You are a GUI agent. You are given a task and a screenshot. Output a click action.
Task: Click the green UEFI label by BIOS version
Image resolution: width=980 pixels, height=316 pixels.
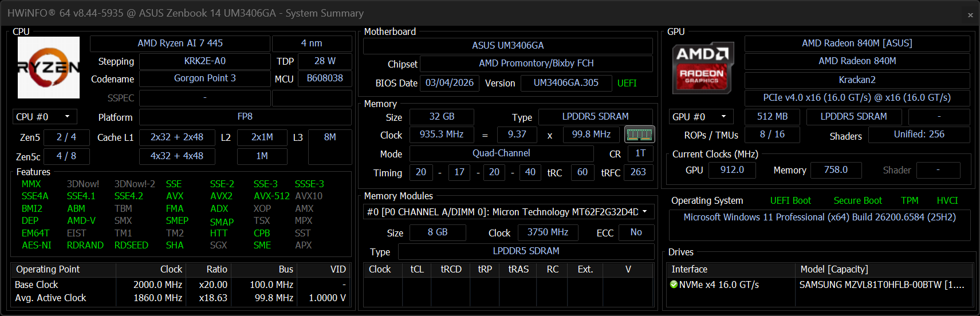pos(627,84)
